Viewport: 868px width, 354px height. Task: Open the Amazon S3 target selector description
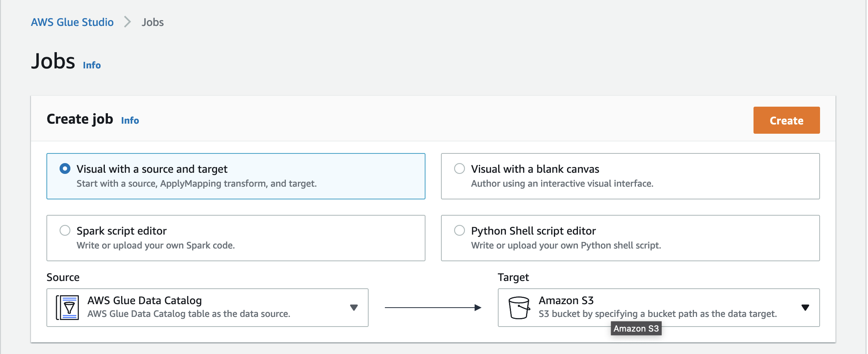click(x=657, y=314)
